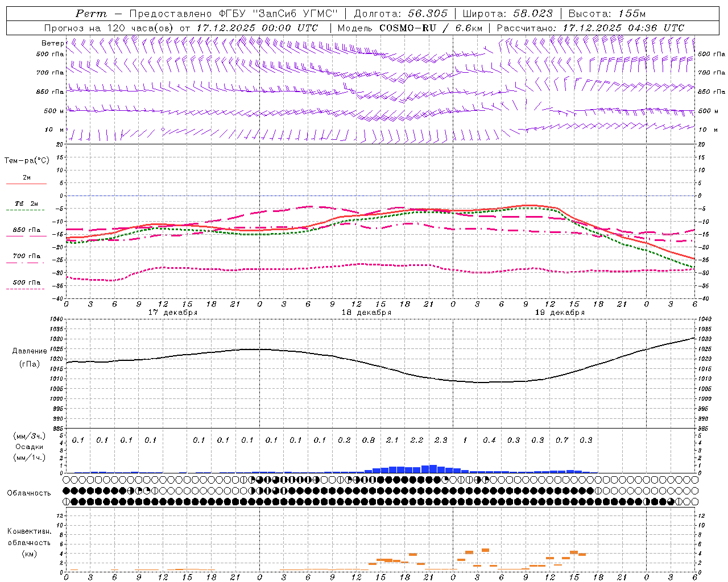Select the peak precipitation value '2.3'
728x582 pixels.
pyautogui.click(x=441, y=440)
